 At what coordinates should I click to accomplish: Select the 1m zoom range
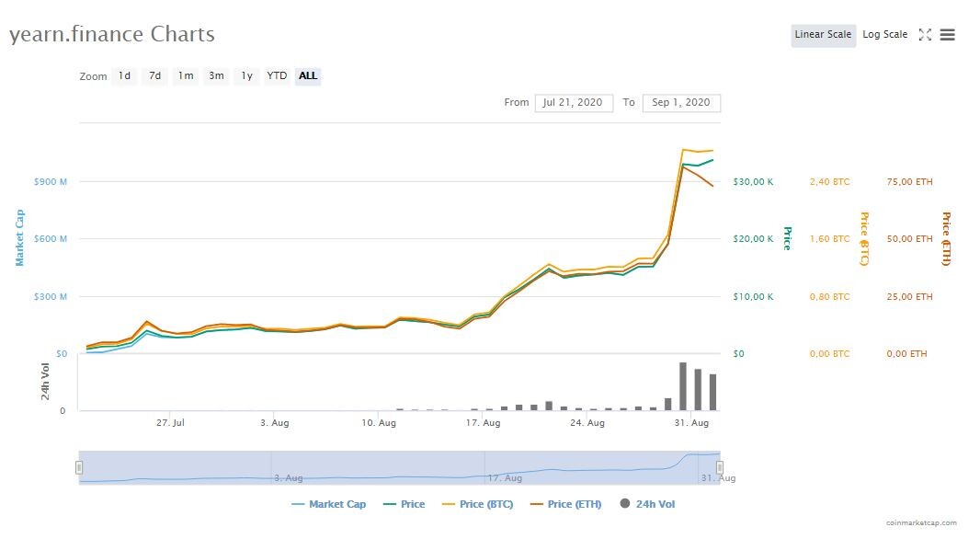(x=186, y=76)
